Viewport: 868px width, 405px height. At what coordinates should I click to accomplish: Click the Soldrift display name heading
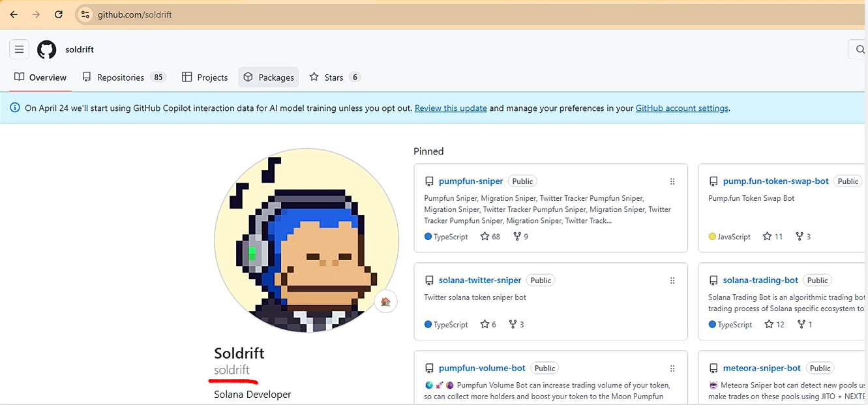(x=239, y=353)
